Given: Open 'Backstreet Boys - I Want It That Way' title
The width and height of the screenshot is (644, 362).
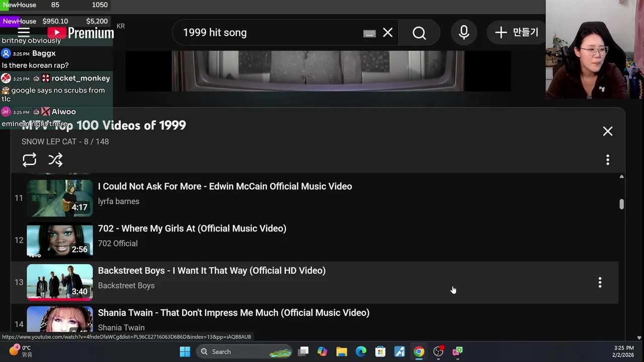Looking at the screenshot, I should click(x=212, y=271).
